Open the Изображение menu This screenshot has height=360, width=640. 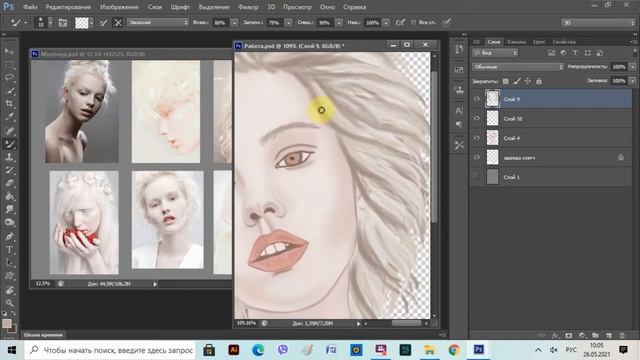click(x=119, y=7)
